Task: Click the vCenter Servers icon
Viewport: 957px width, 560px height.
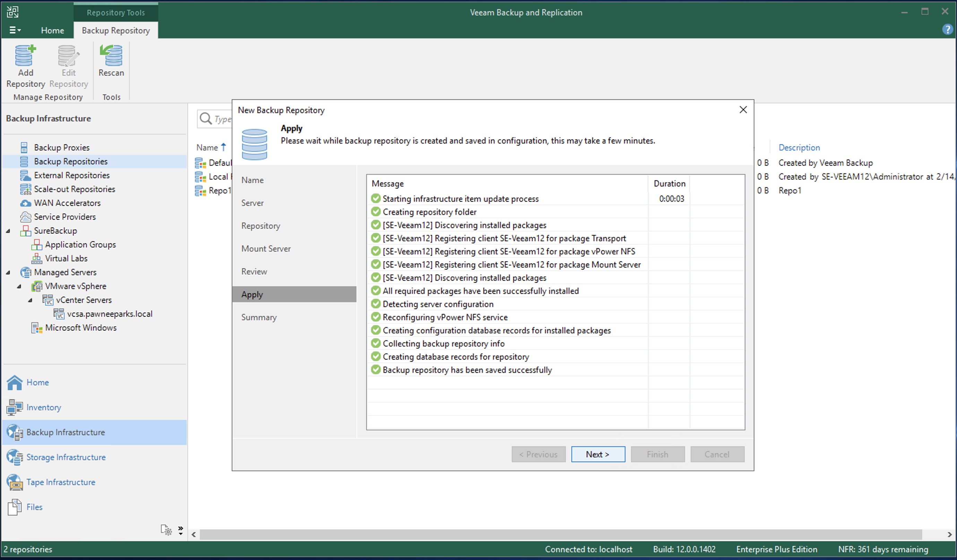Action: point(48,300)
